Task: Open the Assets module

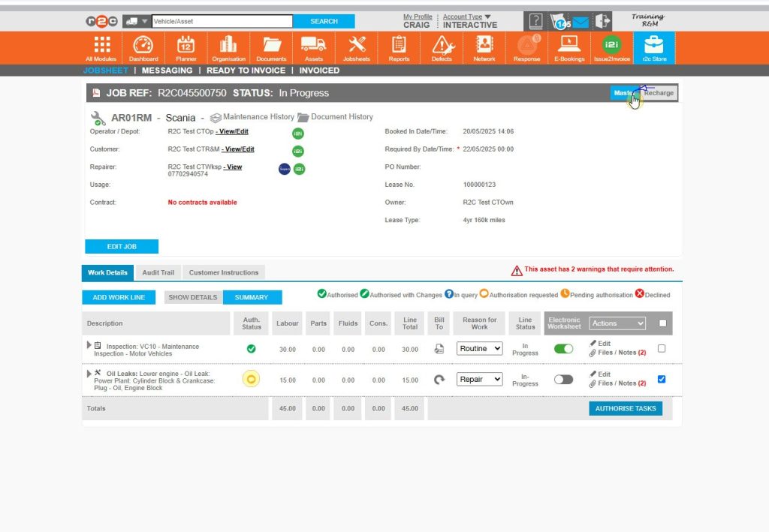Action: (314, 47)
